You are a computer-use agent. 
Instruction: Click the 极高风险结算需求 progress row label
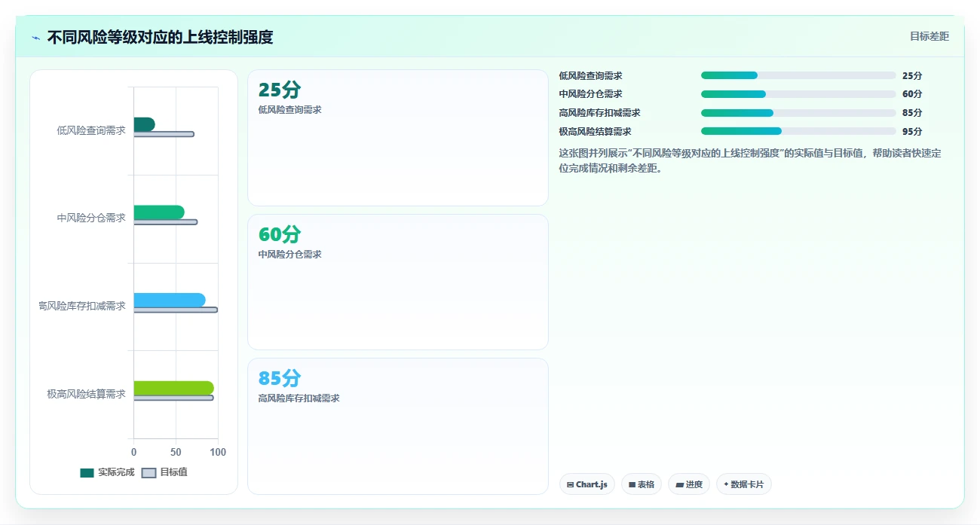tap(596, 132)
